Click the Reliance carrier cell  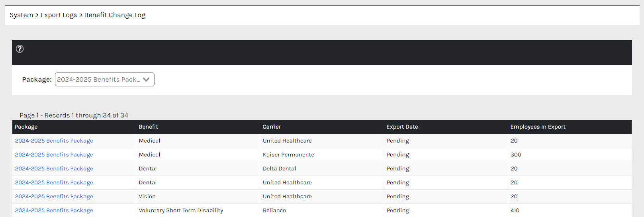[274, 211]
